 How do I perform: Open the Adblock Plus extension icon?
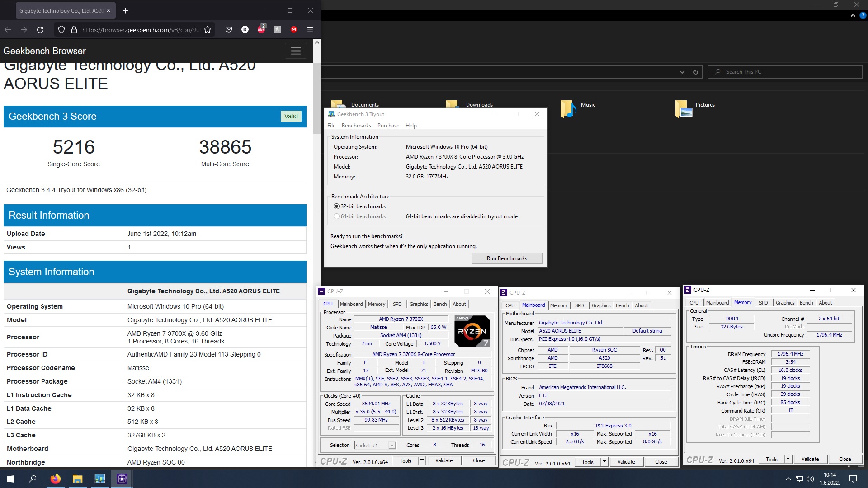click(261, 29)
